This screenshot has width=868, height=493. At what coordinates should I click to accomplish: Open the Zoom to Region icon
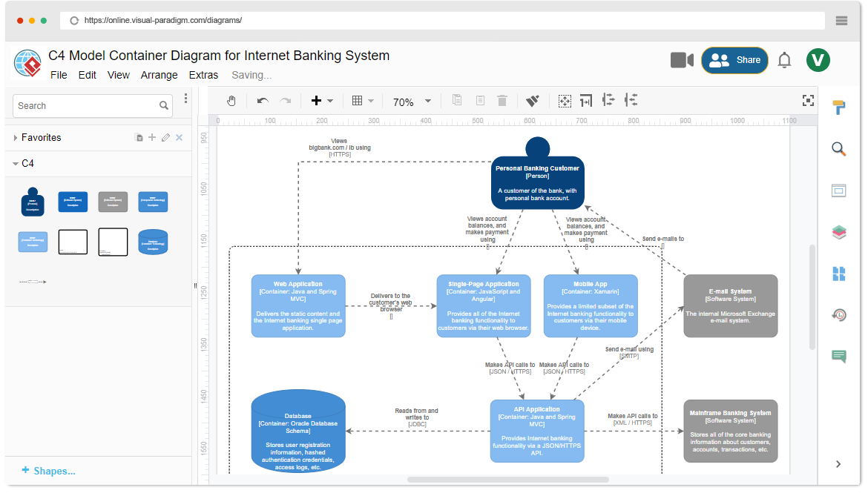(x=565, y=100)
